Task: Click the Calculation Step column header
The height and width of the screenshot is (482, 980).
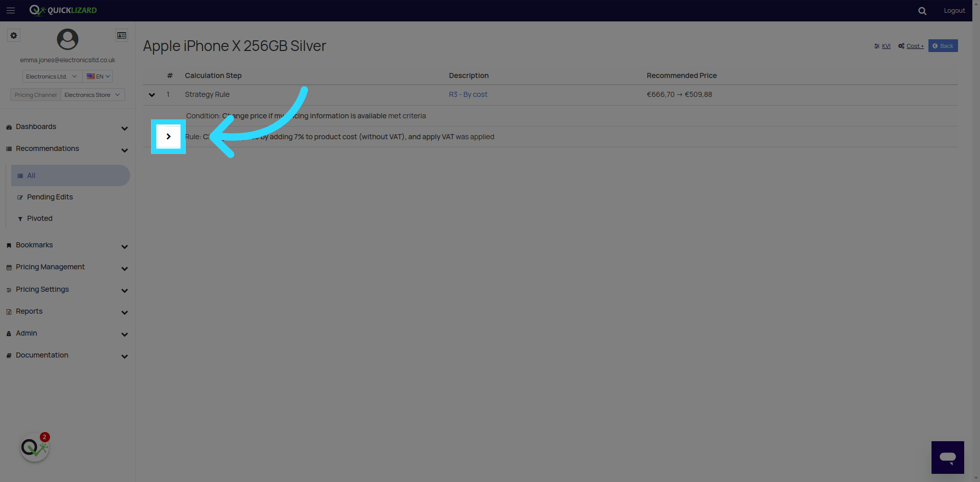Action: click(x=213, y=75)
